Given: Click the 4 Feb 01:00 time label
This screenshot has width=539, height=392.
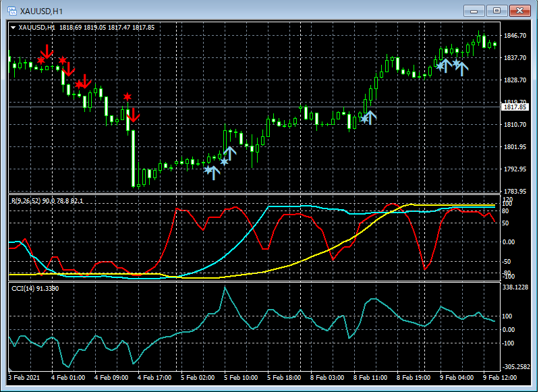Looking at the screenshot, I should point(68,378).
